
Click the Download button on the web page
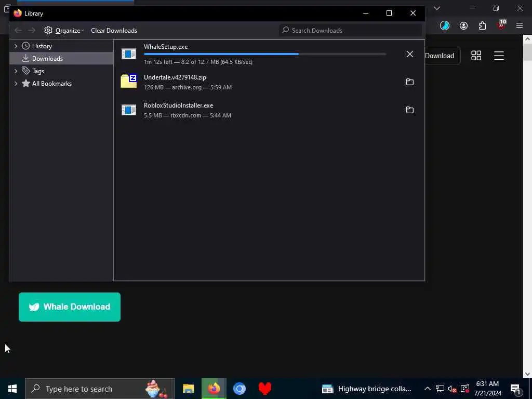point(441,56)
